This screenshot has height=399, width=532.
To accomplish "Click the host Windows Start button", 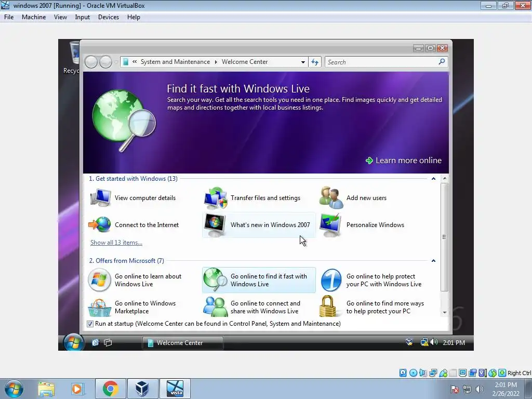I will (14, 389).
